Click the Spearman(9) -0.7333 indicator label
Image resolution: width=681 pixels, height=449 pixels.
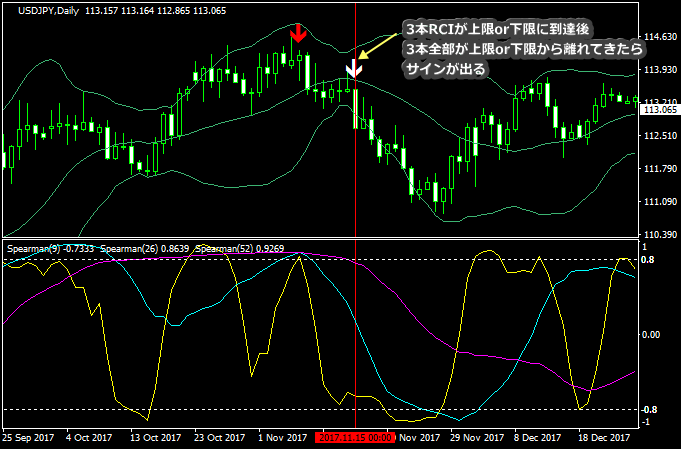click(50, 249)
